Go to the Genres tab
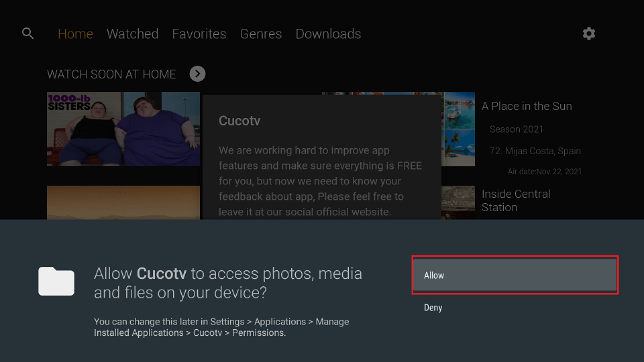The image size is (644, 362). tap(261, 34)
